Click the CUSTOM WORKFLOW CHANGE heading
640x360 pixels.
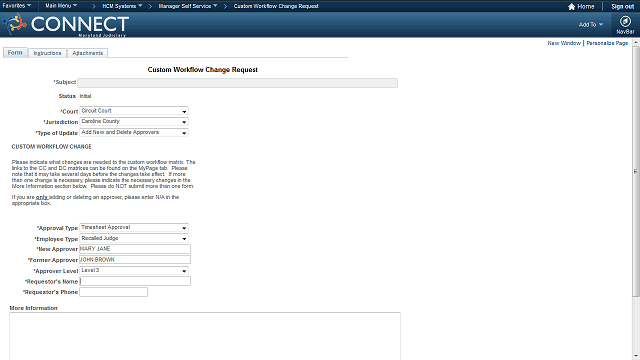click(51, 147)
